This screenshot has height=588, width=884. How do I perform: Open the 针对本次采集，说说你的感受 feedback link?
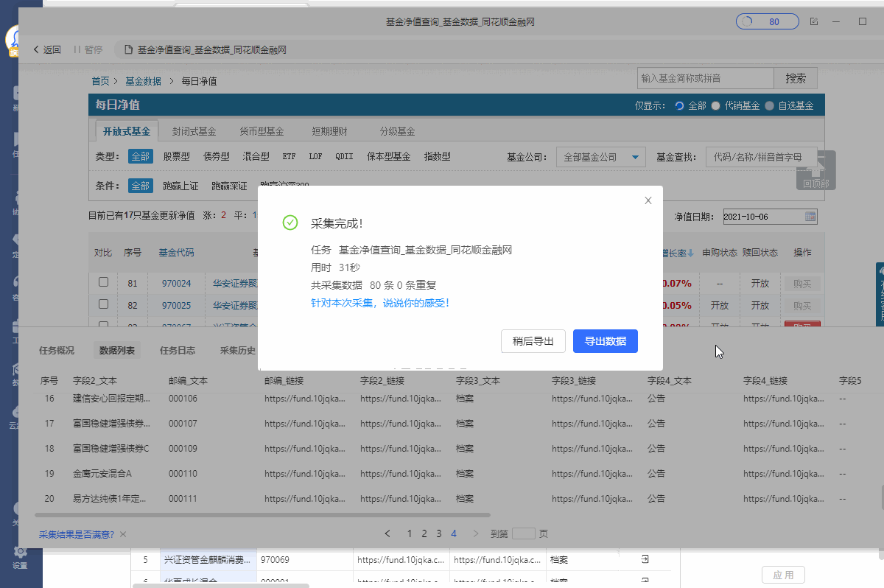(x=380, y=303)
